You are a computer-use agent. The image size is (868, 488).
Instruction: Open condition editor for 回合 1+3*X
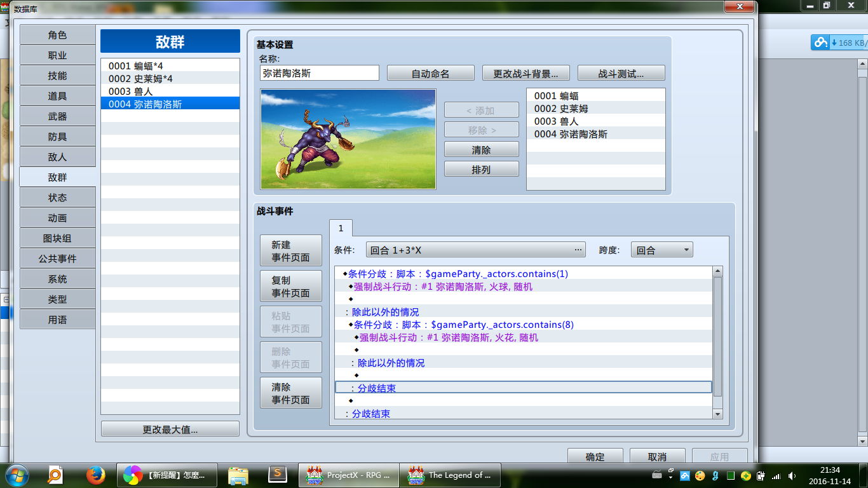pos(476,250)
